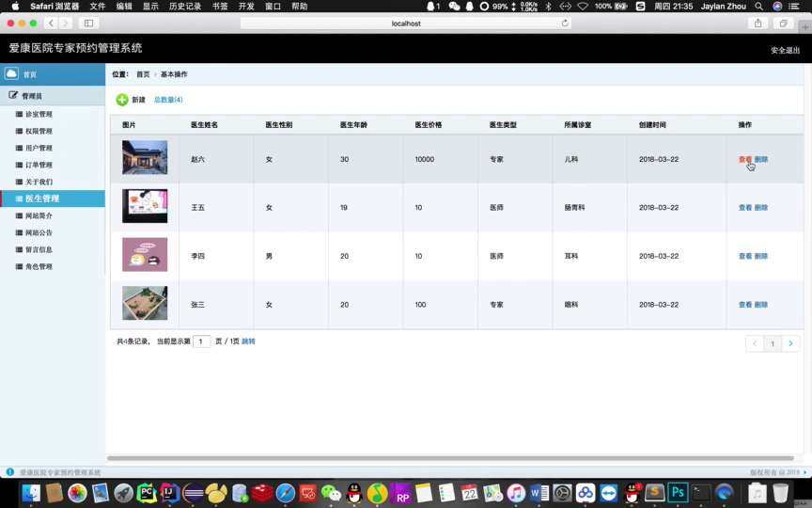Click the 跳转 page jump link
812x508 pixels.
(248, 341)
